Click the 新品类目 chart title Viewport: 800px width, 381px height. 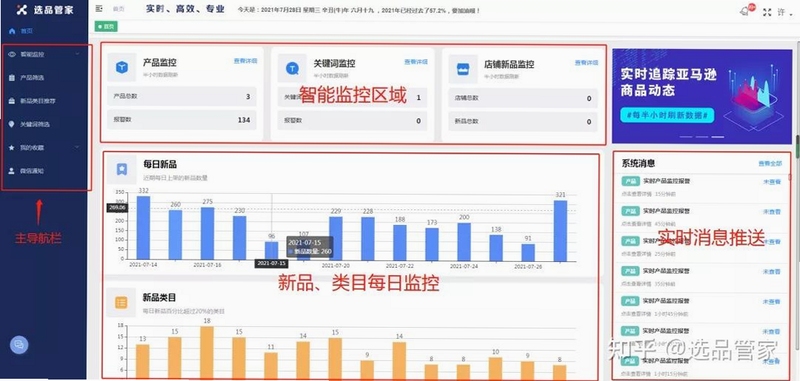pyautogui.click(x=160, y=297)
